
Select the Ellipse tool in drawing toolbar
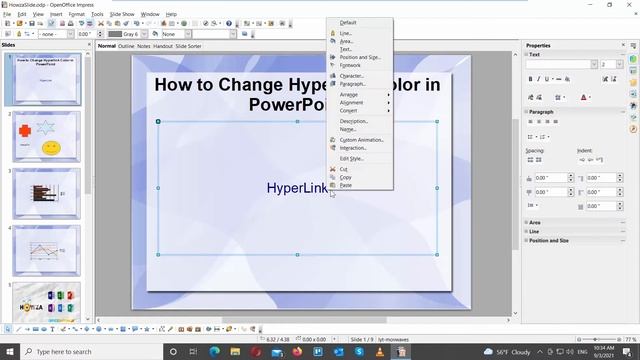(44, 329)
